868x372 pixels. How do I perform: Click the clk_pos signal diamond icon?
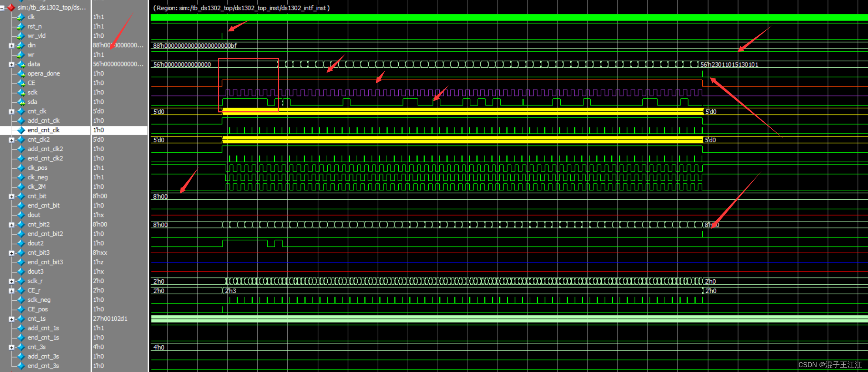(20, 168)
